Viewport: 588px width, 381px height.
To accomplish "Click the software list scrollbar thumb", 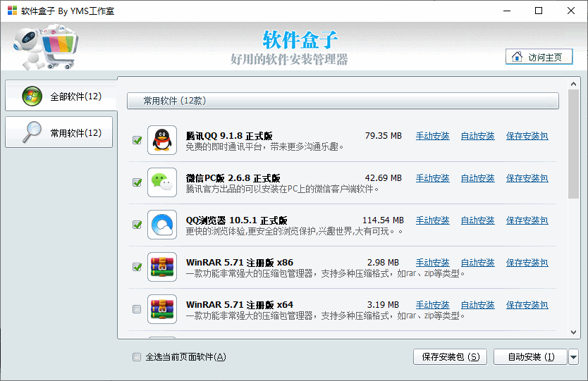I will [573, 144].
